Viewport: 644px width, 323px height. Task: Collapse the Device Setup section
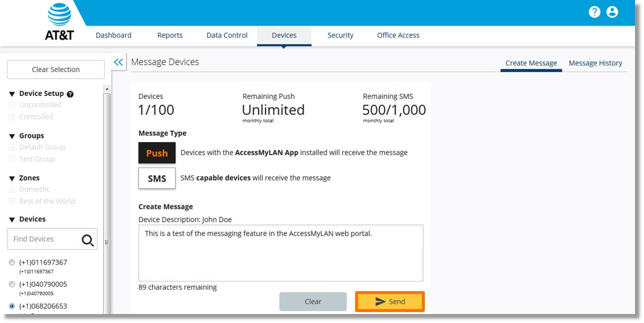point(12,94)
